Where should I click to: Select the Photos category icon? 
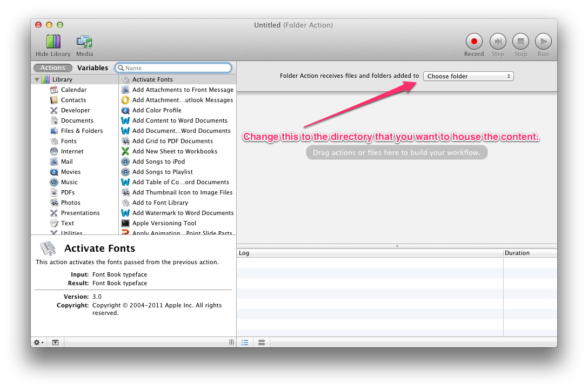pyautogui.click(x=54, y=203)
